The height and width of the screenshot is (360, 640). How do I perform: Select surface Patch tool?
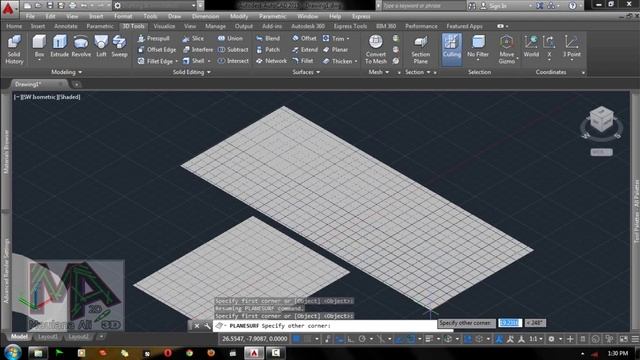click(x=268, y=50)
